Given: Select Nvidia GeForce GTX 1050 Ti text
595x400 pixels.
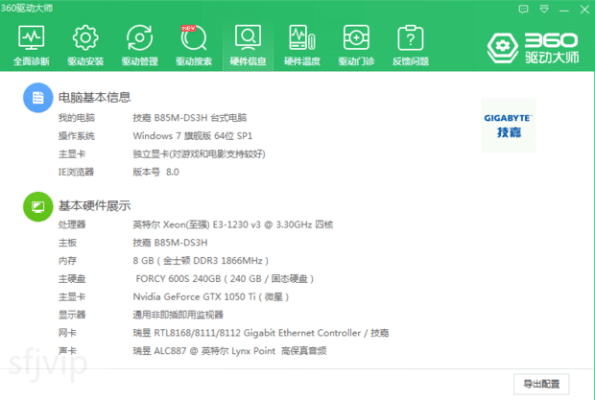Looking at the screenshot, I should point(211,297).
